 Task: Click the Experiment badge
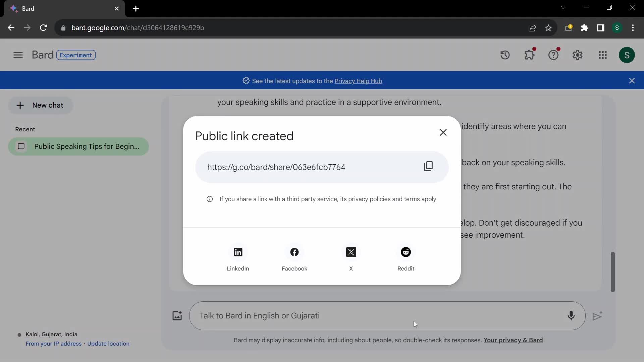tap(76, 55)
